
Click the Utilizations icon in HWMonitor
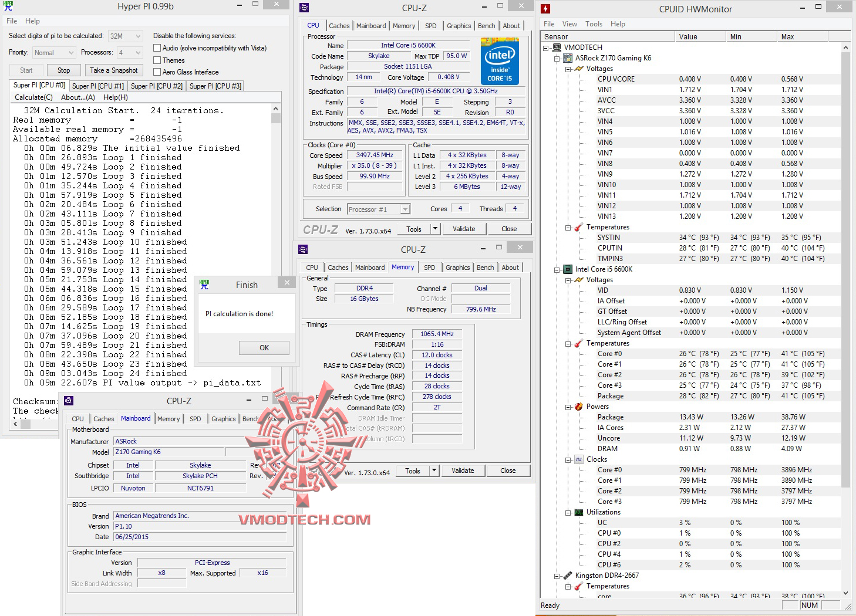pyautogui.click(x=579, y=512)
